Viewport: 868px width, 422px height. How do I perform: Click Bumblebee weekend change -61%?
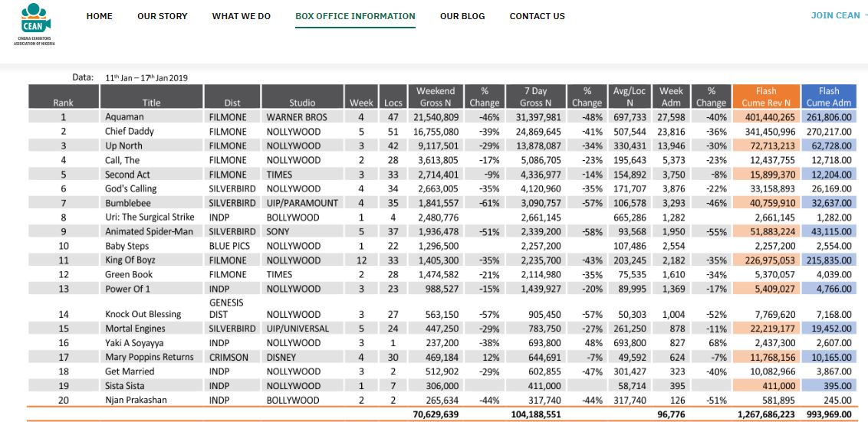coord(491,203)
